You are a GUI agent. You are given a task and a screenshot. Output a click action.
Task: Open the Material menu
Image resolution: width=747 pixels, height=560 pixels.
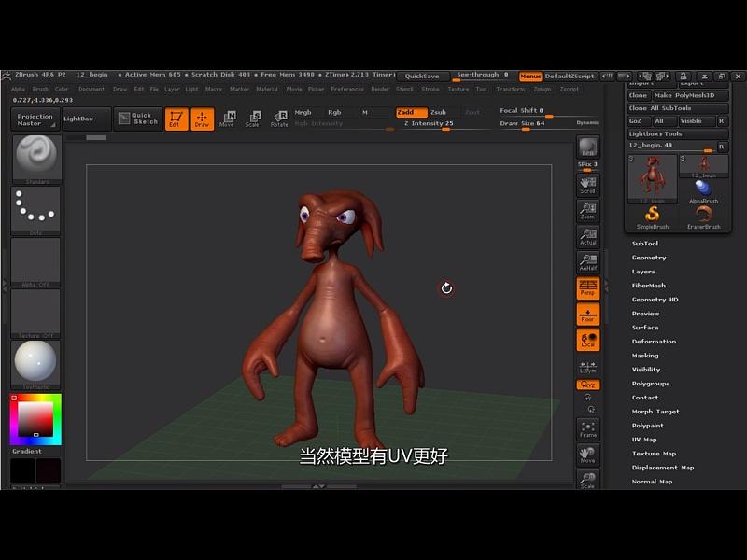[x=267, y=89]
